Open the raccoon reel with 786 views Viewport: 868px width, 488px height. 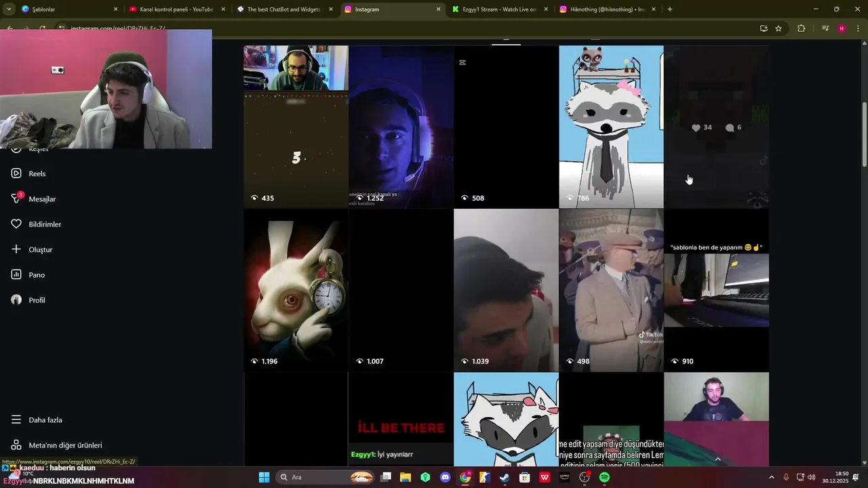point(611,127)
